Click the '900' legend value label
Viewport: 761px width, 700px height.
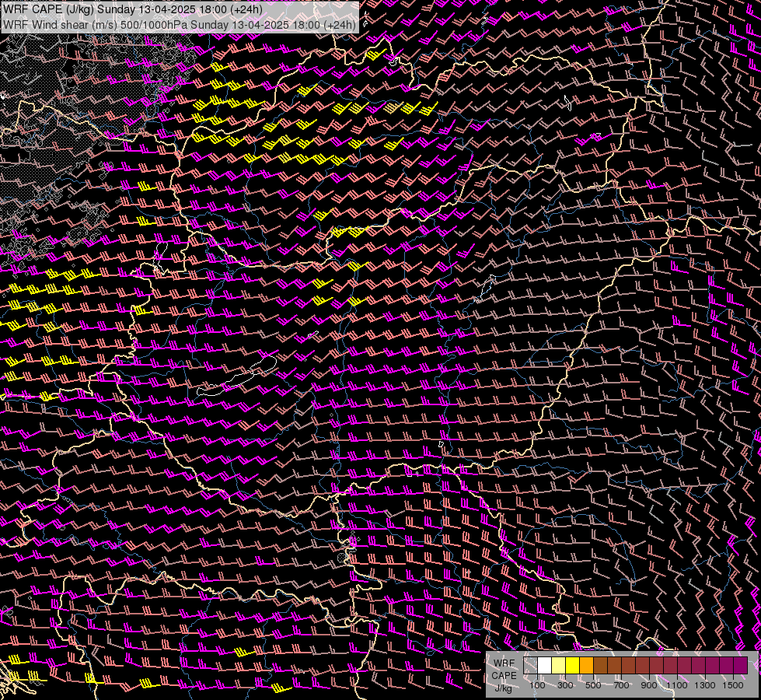[x=649, y=685]
